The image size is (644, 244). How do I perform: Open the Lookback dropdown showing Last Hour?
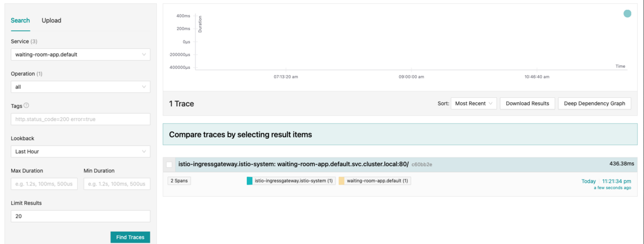[80, 152]
